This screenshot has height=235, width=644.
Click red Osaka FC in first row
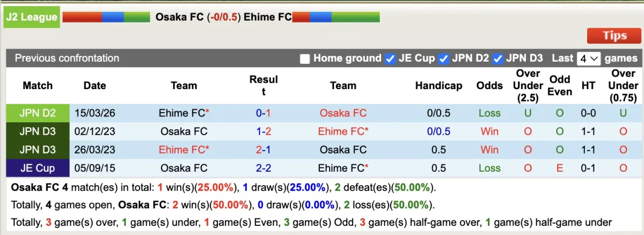pos(343,113)
